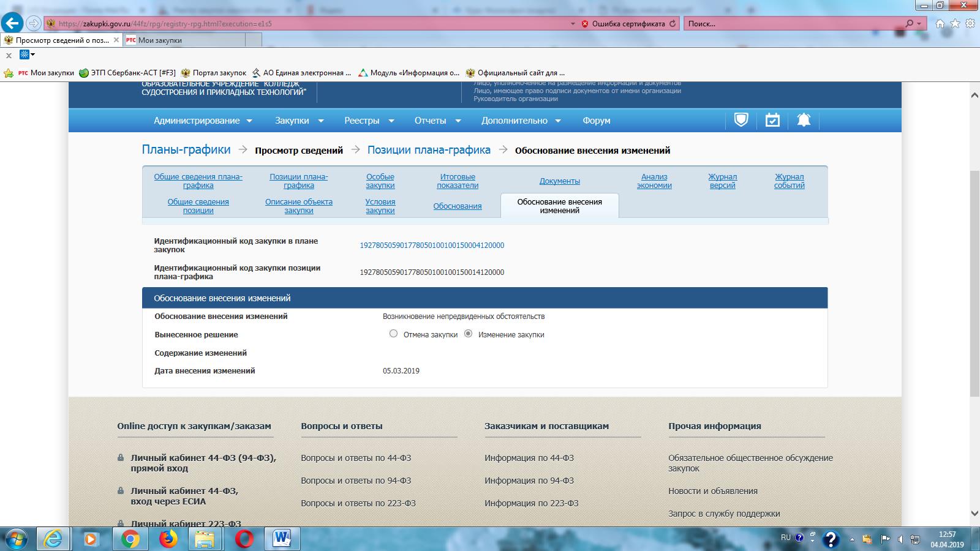980x551 pixels.
Task: Click the shield icon in site header
Action: pos(741,120)
